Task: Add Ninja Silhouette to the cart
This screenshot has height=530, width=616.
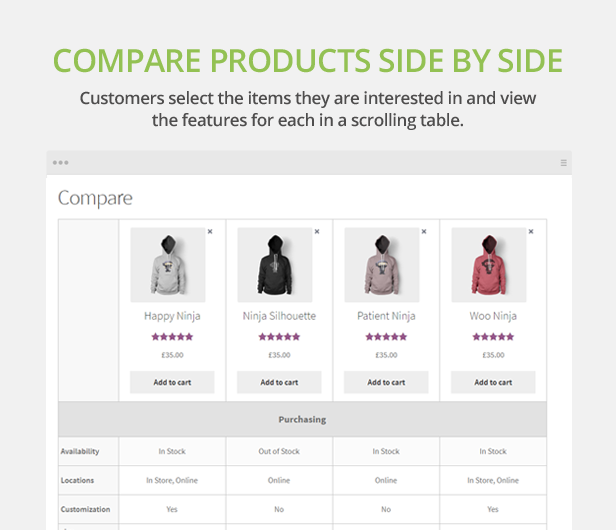Action: pos(279,382)
